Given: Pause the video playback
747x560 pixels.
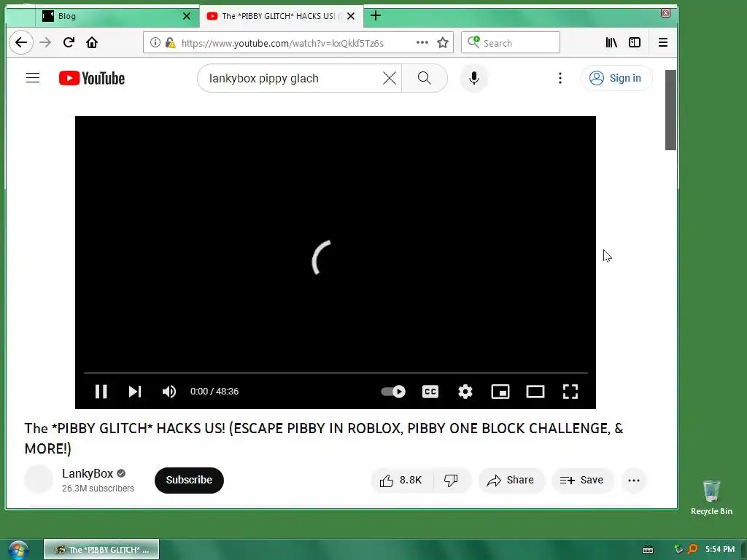Looking at the screenshot, I should pos(101,392).
